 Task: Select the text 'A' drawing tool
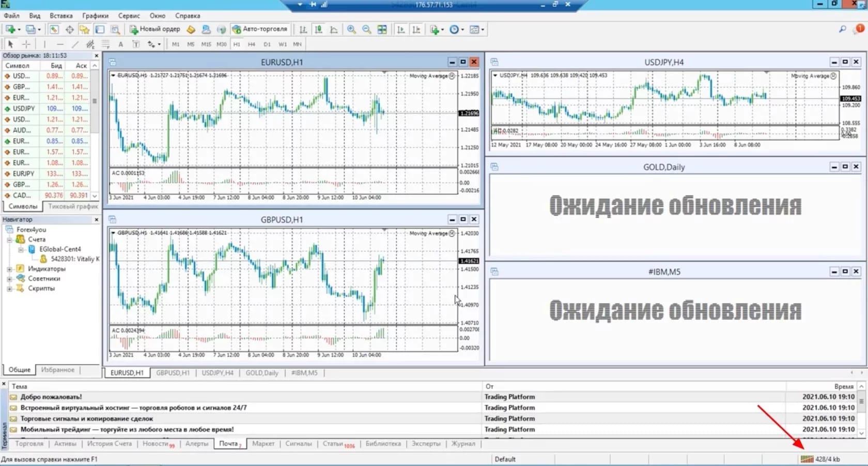coord(121,44)
